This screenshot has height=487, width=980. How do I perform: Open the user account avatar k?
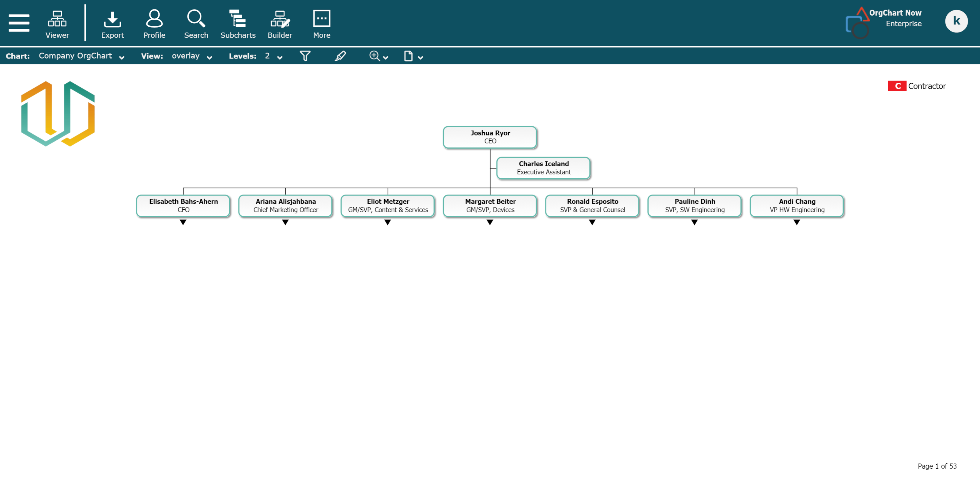956,21
